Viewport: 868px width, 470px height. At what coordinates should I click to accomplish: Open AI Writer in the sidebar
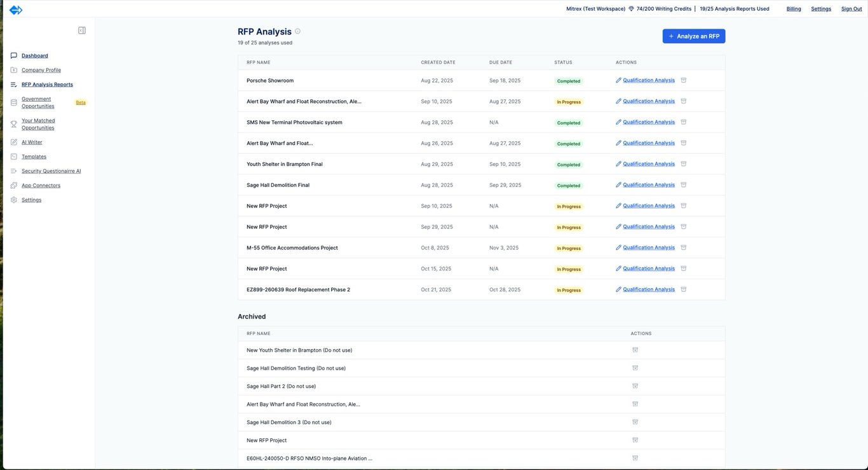pyautogui.click(x=32, y=142)
